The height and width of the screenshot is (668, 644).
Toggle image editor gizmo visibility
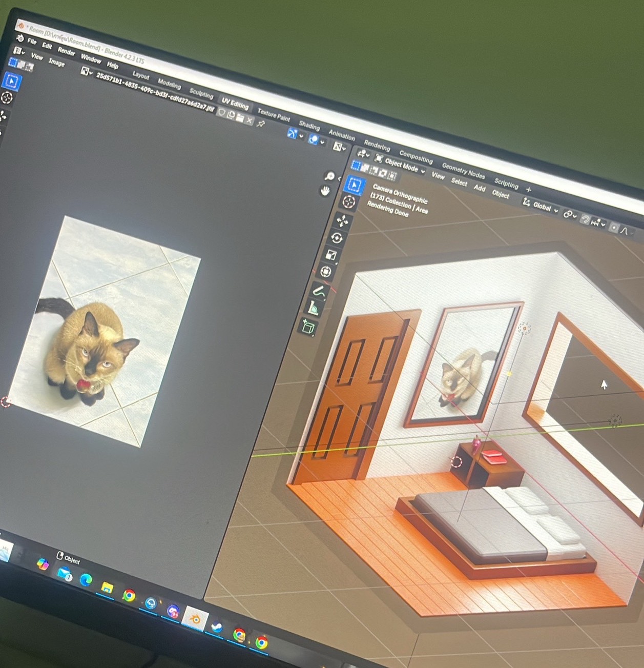coord(292,134)
